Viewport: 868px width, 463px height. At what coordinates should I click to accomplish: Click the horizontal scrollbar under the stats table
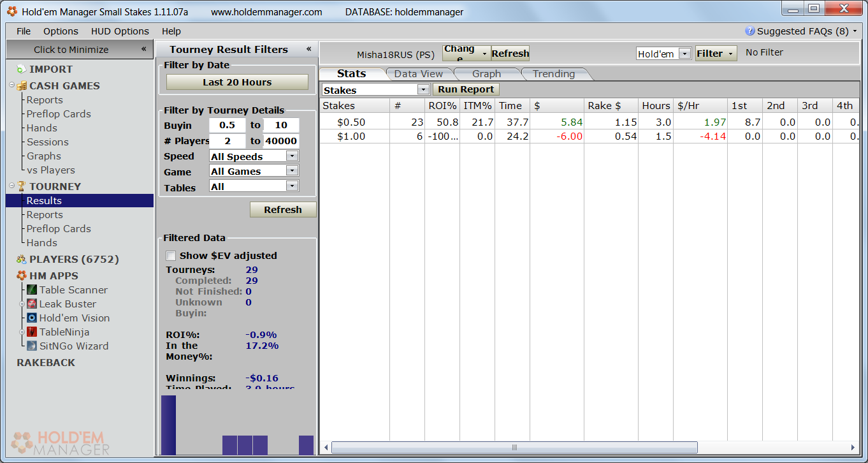pos(514,448)
